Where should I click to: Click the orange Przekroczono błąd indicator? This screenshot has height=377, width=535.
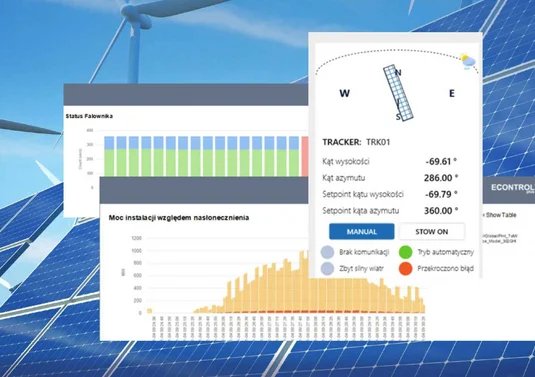[x=405, y=269]
